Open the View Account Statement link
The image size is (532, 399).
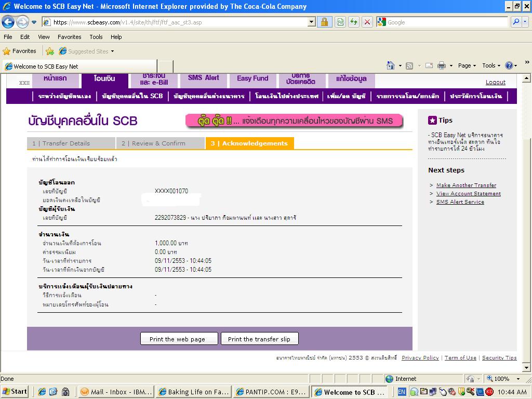469,193
